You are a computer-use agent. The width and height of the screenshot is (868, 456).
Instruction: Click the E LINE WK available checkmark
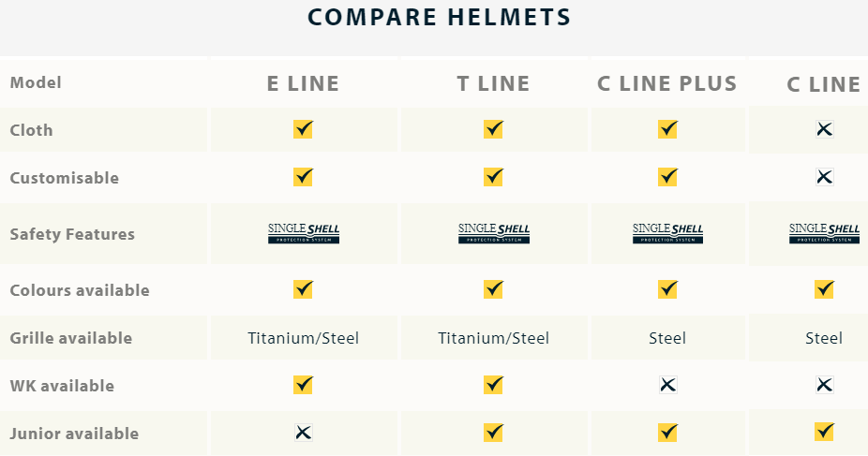[x=303, y=384]
